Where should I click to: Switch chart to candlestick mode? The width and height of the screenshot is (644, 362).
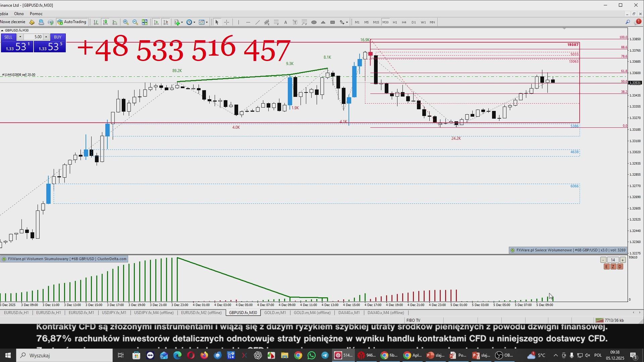[x=105, y=22]
